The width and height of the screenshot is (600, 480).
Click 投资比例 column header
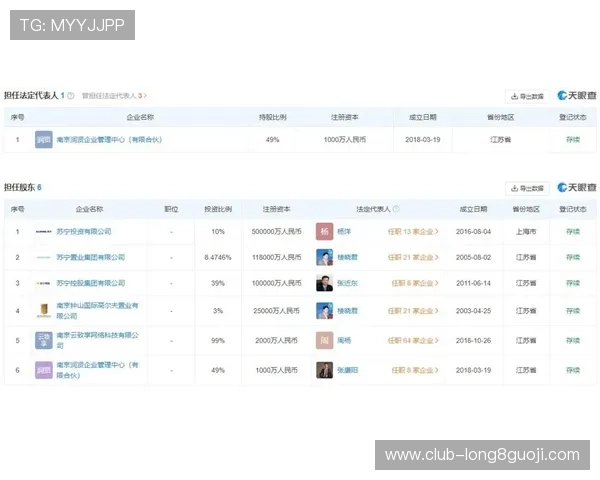coord(218,209)
